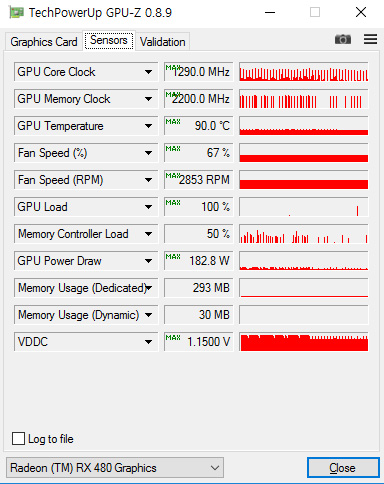Click the GPU-Z app icon in title bar
The width and height of the screenshot is (384, 484).
(x=16, y=13)
